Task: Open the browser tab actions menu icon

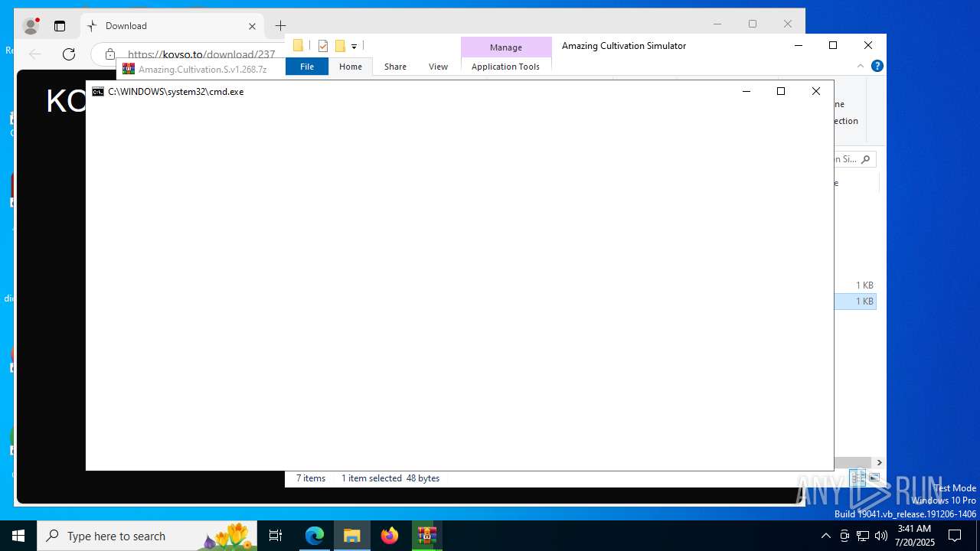Action: pyautogui.click(x=60, y=26)
